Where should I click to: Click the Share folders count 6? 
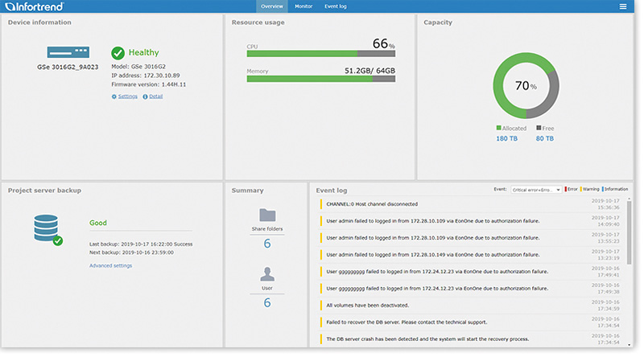point(267,244)
